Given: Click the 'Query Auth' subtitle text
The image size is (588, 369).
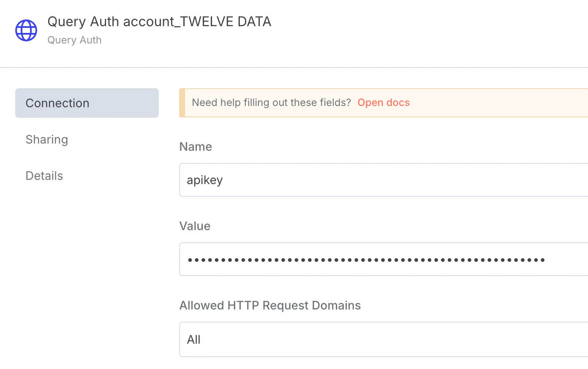Looking at the screenshot, I should click(74, 40).
